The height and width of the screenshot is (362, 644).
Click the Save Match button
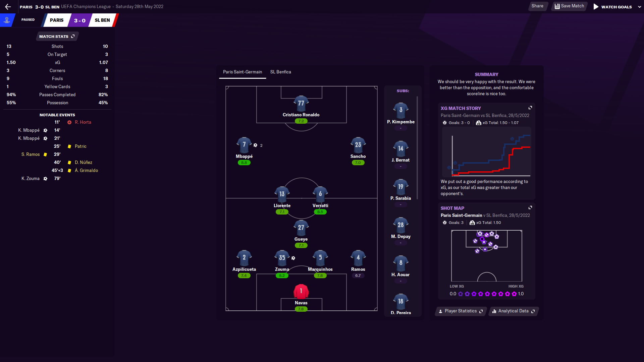click(569, 6)
